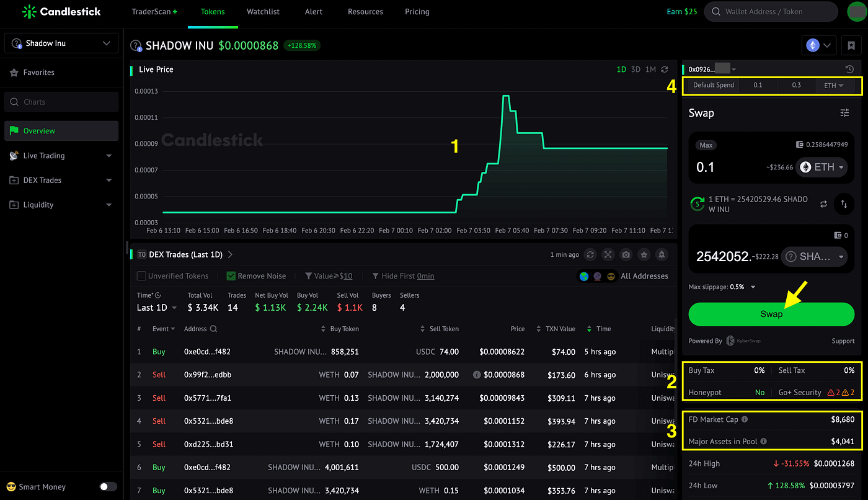Click the Earn $25 link
Image resolution: width=868 pixels, height=500 pixels.
[x=682, y=12]
